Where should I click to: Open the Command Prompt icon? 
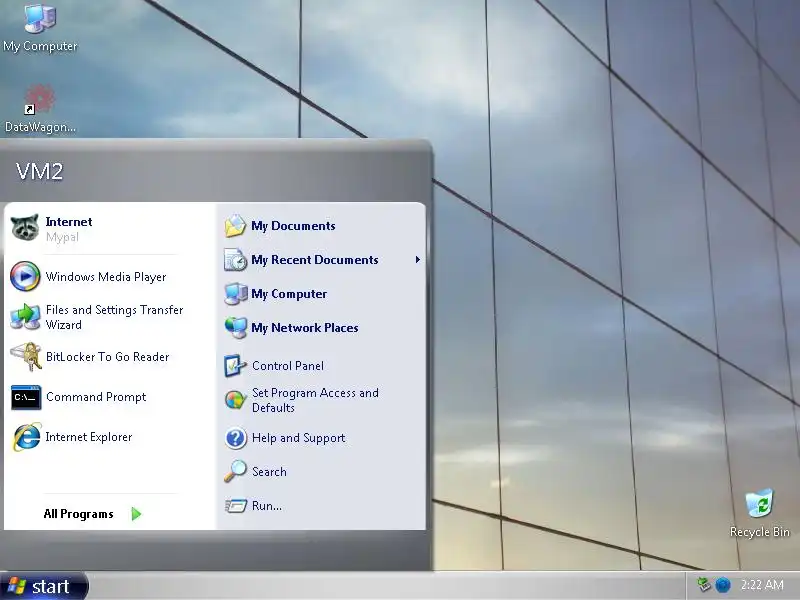26,397
